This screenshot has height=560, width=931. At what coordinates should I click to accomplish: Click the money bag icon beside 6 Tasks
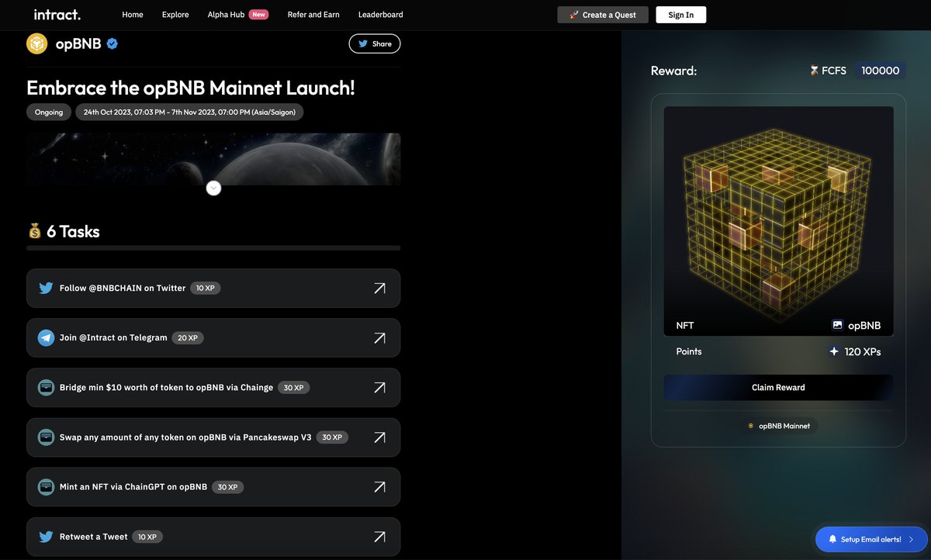[34, 231]
